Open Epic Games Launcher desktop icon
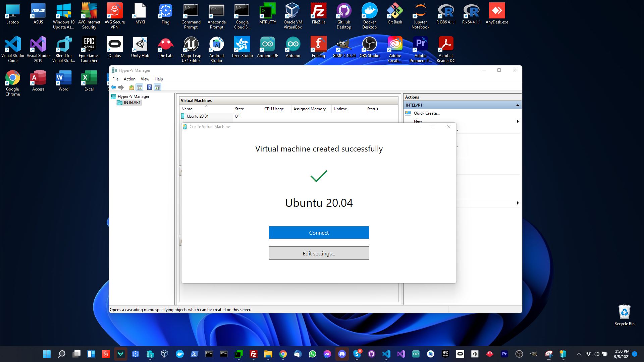 [x=89, y=49]
